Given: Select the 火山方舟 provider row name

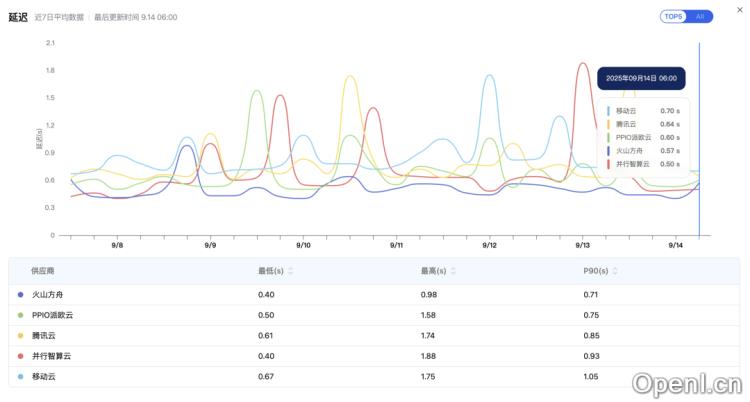Looking at the screenshot, I should (x=47, y=295).
